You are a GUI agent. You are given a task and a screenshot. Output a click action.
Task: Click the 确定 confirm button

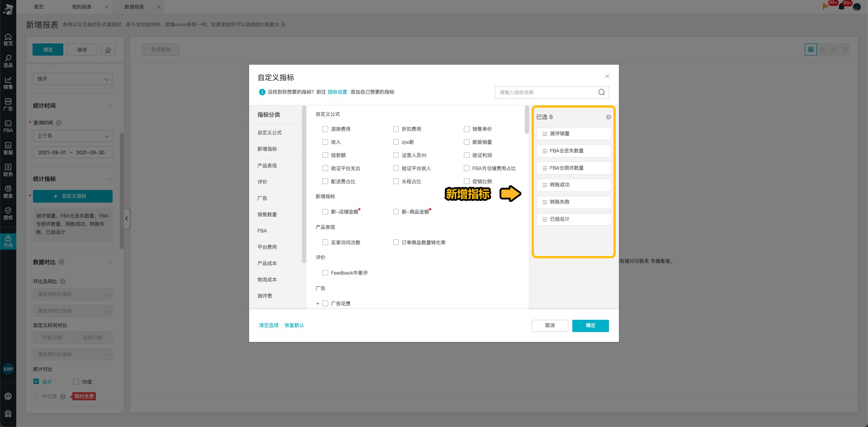point(590,326)
